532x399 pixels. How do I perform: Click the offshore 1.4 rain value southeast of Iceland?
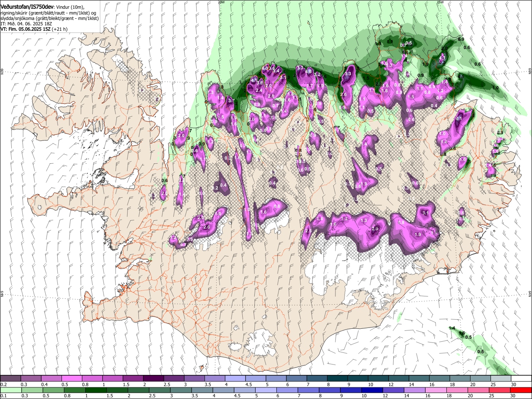pos(452,328)
